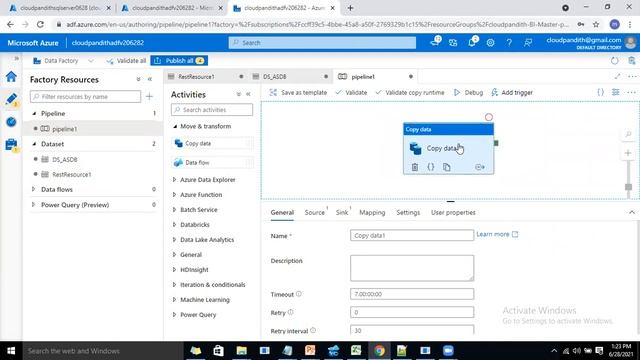The width and height of the screenshot is (640, 360).
Task: Open User properties tab
Action: 453,213
